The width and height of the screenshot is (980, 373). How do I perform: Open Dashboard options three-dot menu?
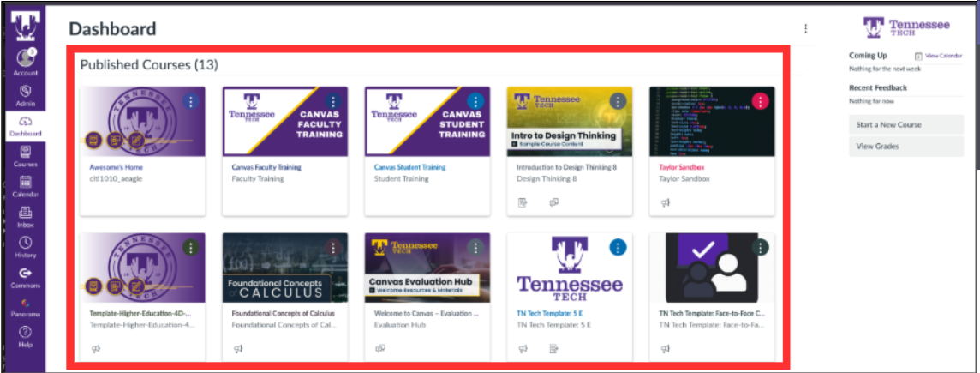click(x=805, y=28)
